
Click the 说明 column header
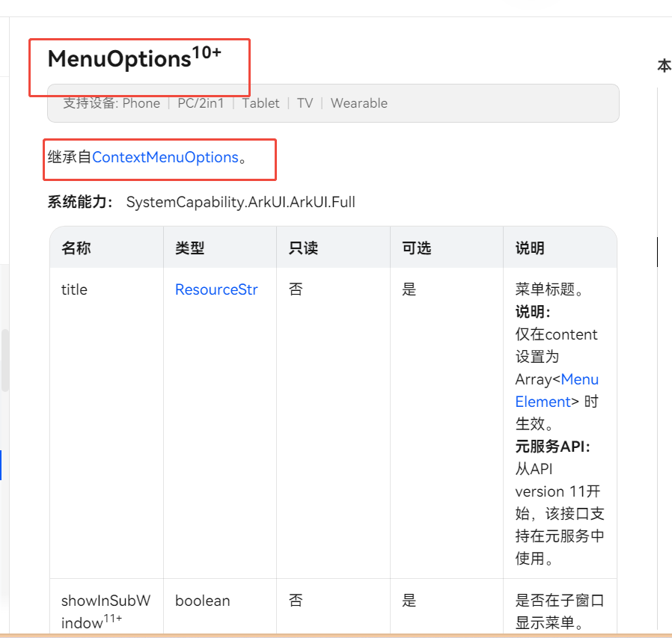click(530, 248)
